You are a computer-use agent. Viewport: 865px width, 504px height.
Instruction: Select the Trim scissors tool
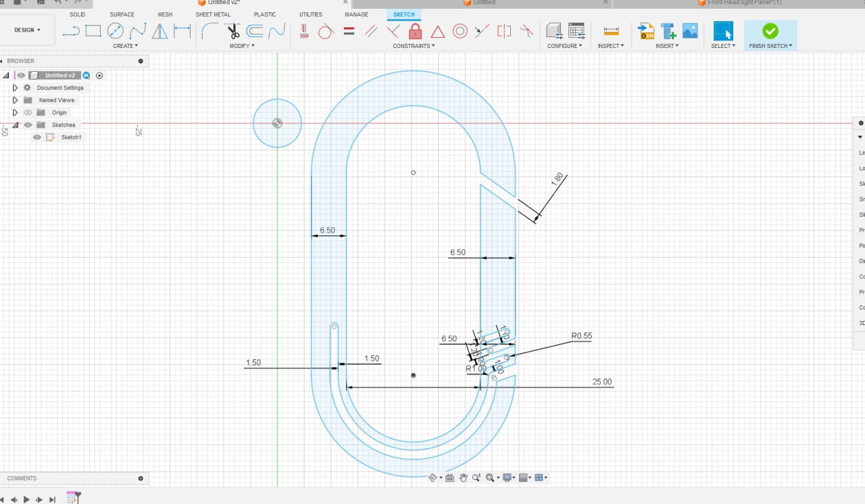click(232, 31)
